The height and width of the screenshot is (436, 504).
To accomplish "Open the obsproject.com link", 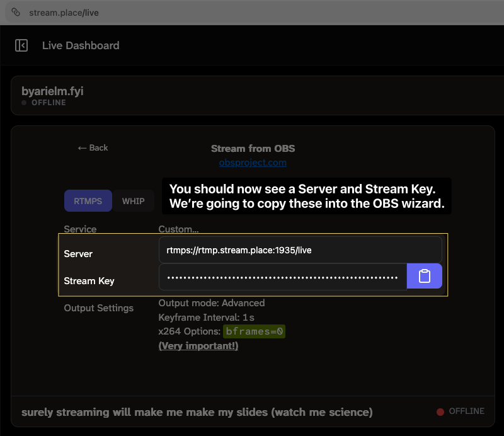I will (x=253, y=163).
